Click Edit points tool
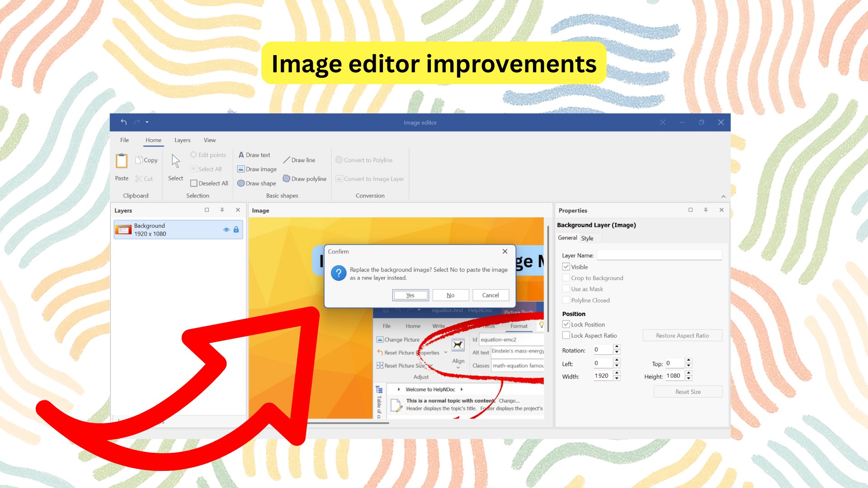868x488 pixels. coord(208,155)
